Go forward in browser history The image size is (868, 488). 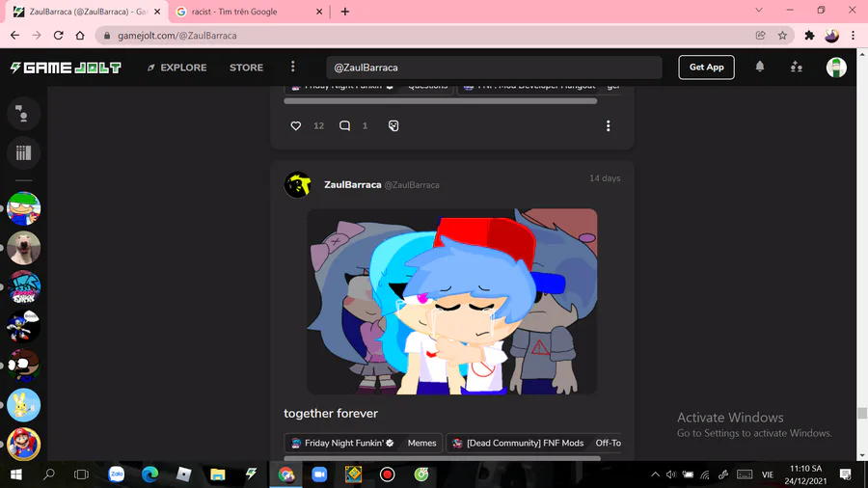[37, 36]
